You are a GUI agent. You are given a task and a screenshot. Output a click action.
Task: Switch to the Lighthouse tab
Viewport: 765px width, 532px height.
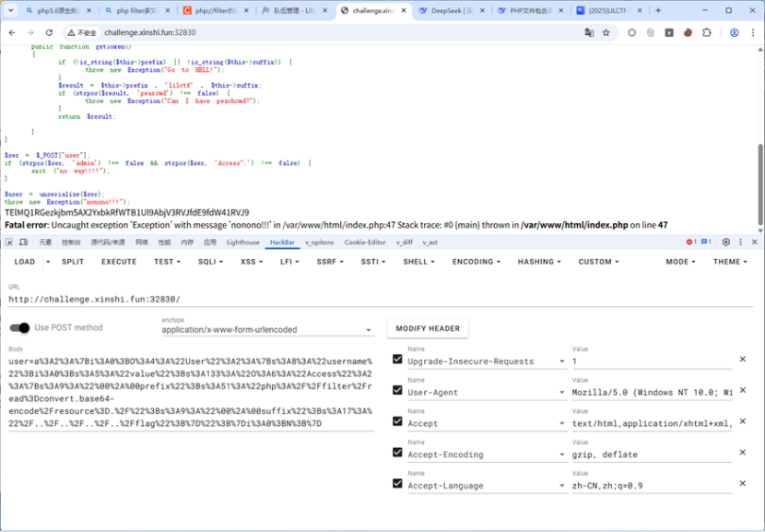coord(242,242)
